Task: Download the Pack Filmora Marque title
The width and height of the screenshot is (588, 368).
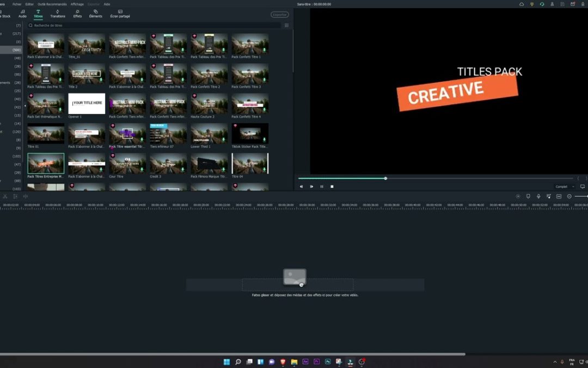Action: pyautogui.click(x=224, y=170)
